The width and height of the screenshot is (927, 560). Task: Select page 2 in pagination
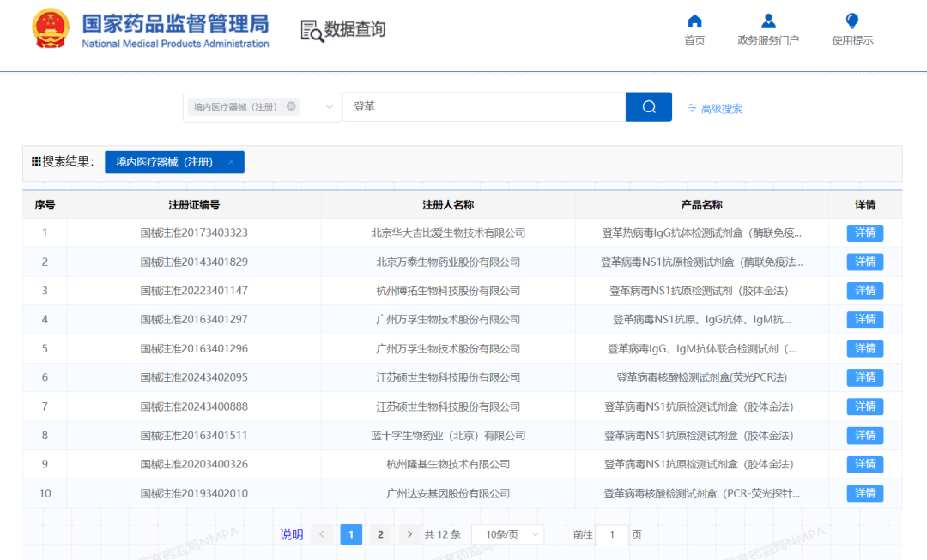380,534
